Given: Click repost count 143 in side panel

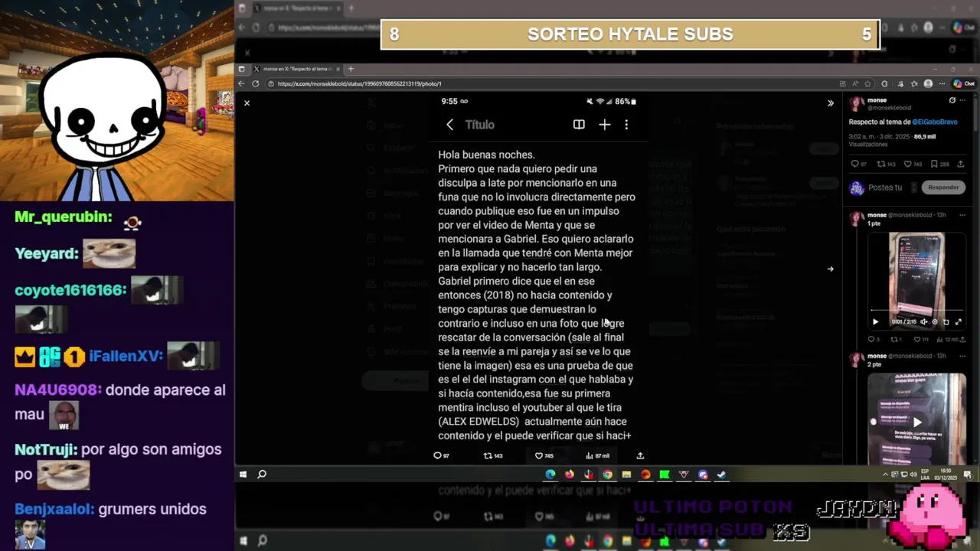Looking at the screenshot, I should 886,164.
